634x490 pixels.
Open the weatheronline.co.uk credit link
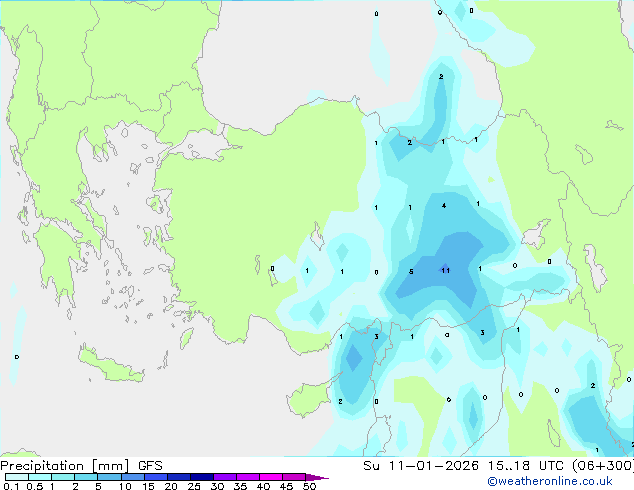point(550,481)
